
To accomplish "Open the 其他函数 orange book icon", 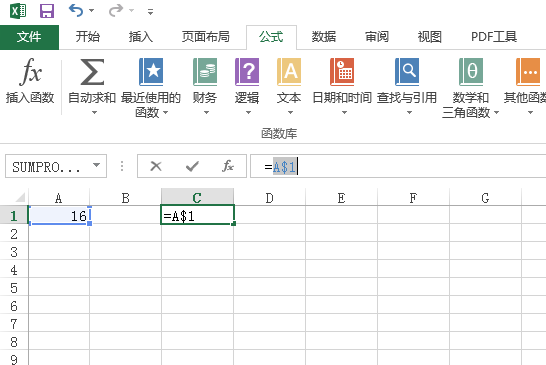I will (x=528, y=72).
